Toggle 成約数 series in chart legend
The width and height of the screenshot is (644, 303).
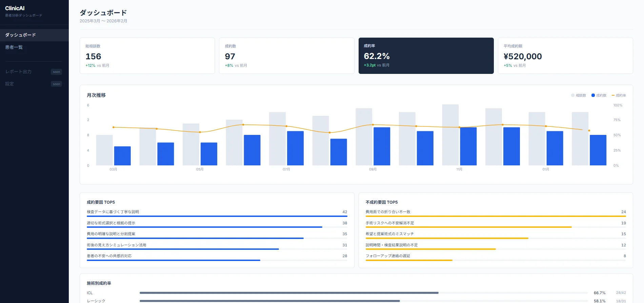599,96
